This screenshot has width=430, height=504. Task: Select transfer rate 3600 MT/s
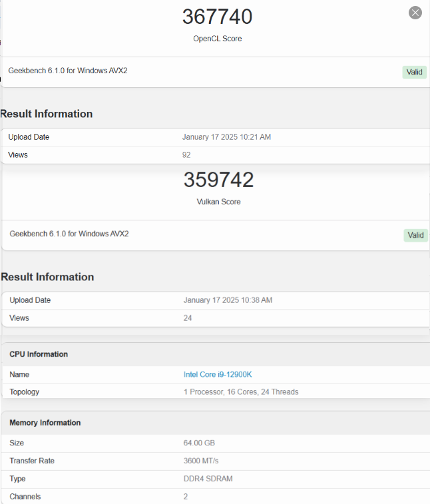(201, 461)
